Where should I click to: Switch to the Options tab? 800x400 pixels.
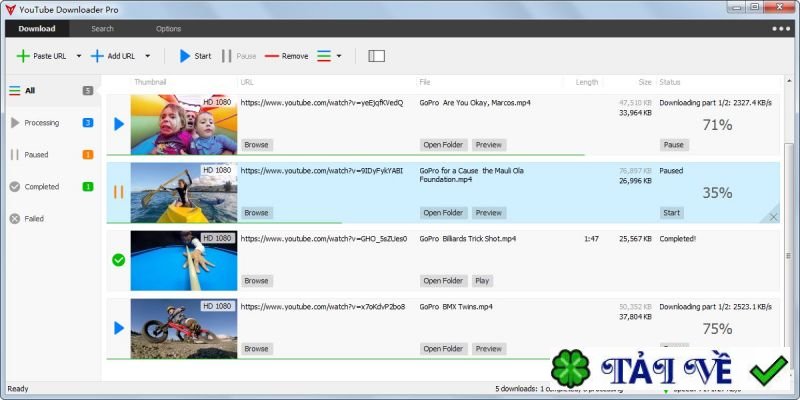[168, 29]
